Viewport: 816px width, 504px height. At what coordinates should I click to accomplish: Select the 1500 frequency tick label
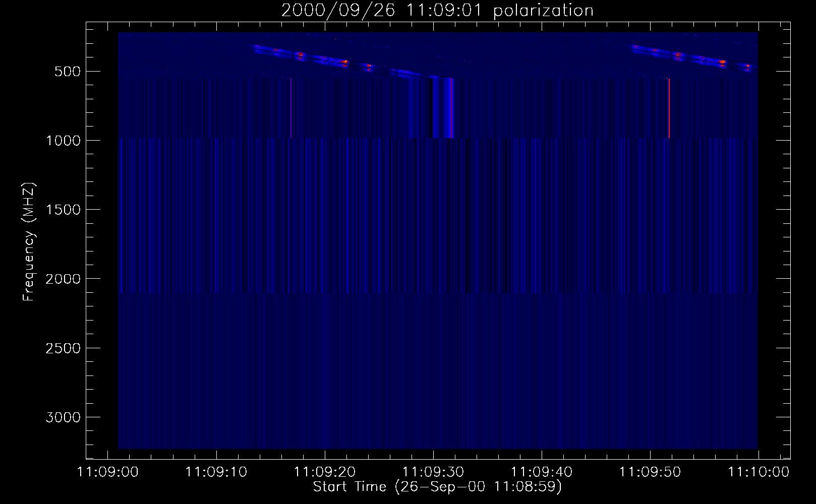(63, 210)
